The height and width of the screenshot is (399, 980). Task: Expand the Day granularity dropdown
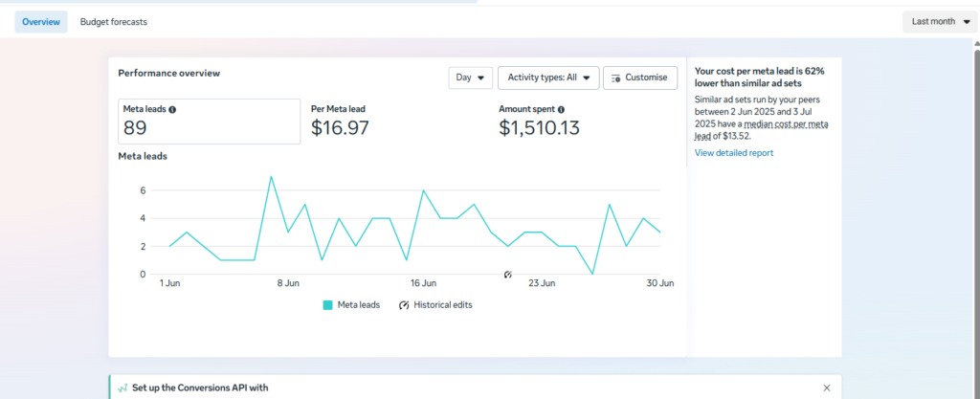pyautogui.click(x=471, y=78)
